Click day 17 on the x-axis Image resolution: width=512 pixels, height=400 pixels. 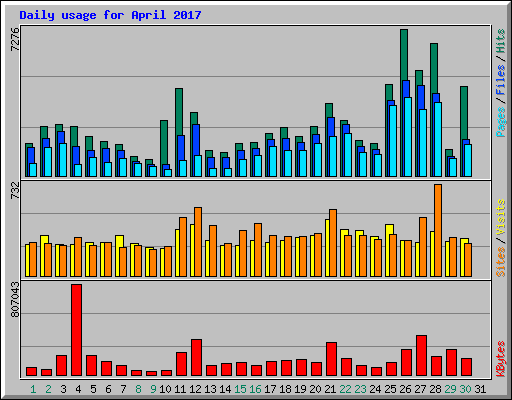(270, 389)
